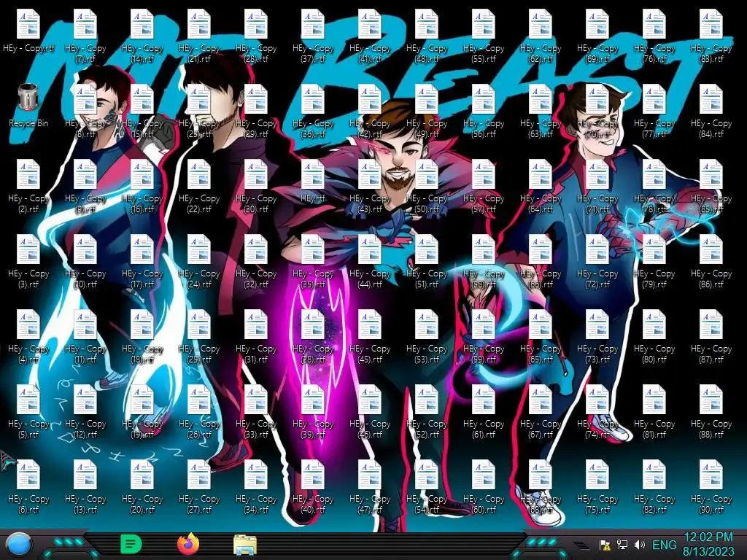
Task: Open the Start menu orb
Action: 18,544
